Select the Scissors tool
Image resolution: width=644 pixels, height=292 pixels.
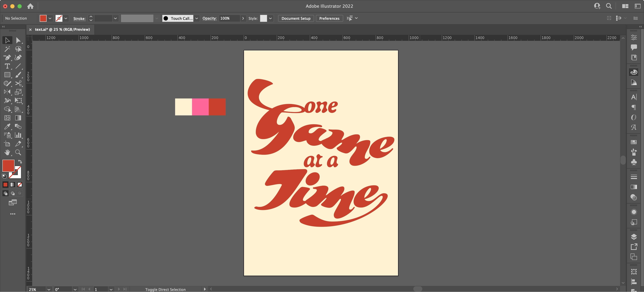click(18, 83)
